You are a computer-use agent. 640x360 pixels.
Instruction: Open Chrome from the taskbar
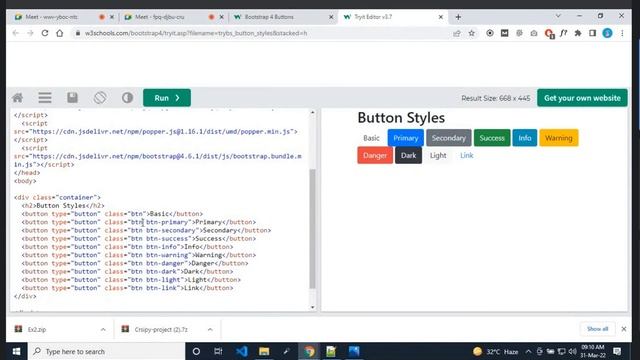309,351
